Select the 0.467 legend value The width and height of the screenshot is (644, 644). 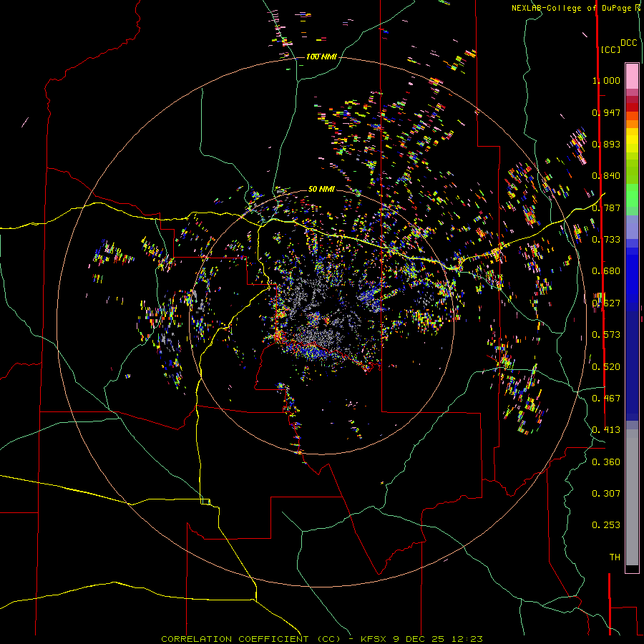[x=606, y=399]
